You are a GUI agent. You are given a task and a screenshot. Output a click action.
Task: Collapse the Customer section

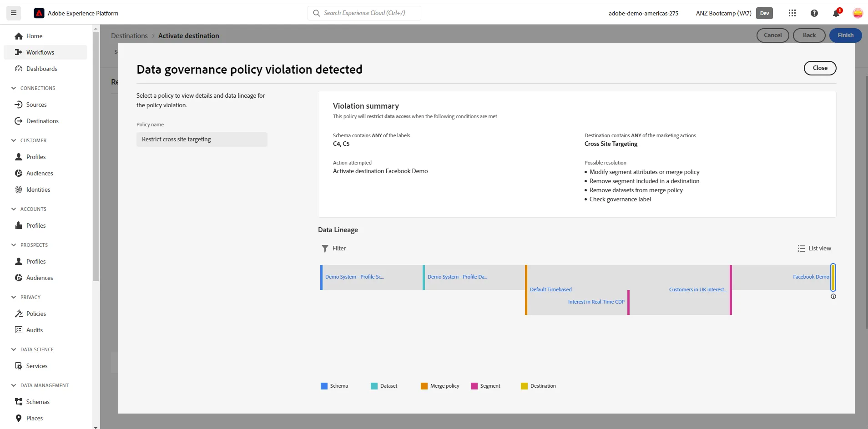[x=14, y=140]
